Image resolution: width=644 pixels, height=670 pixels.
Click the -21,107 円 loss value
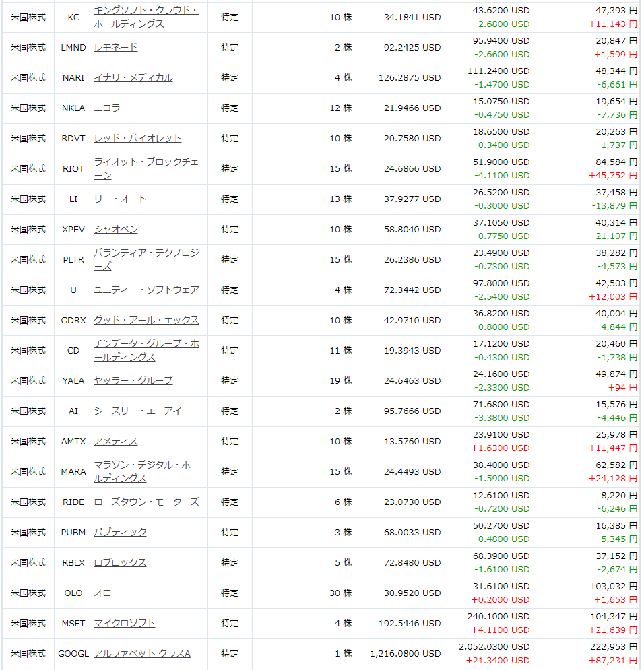tap(614, 237)
